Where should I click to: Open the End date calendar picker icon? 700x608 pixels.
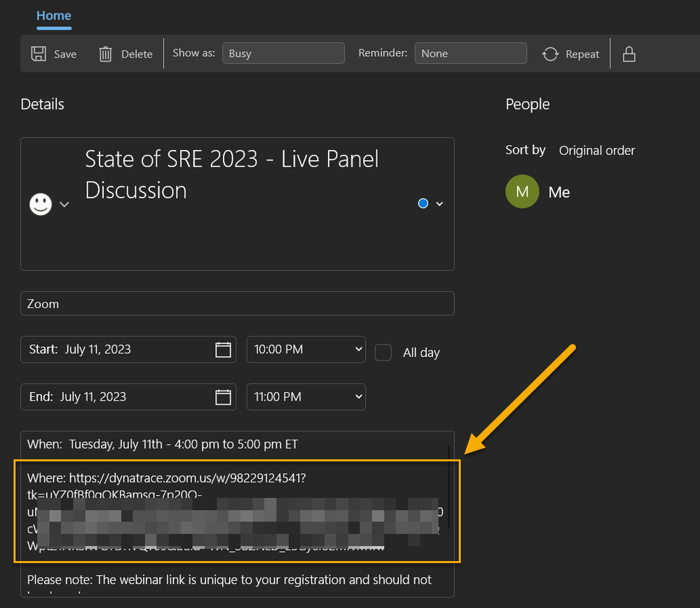click(223, 397)
